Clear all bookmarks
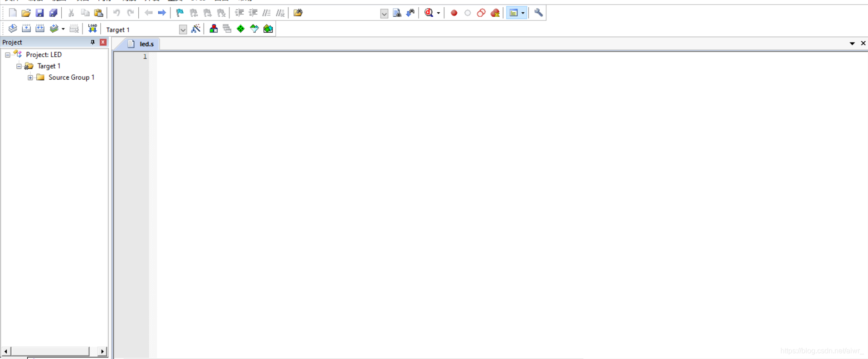Screen dimensions: 868x359 221,13
